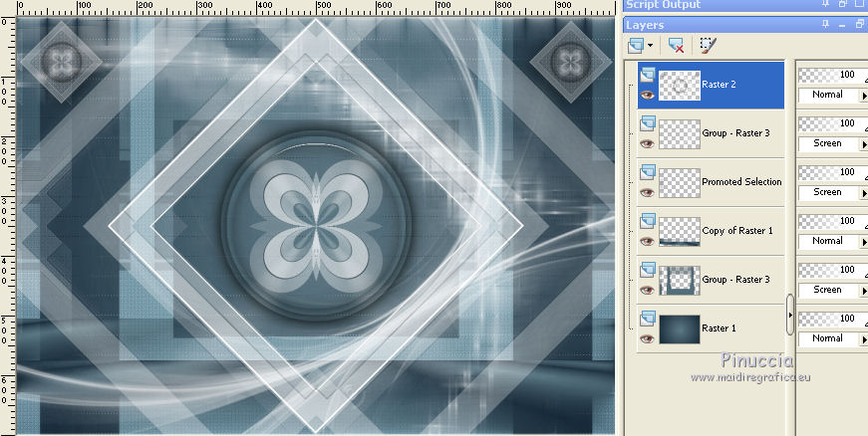Click the empty Group - Raster 3 thumbnail
Screen dimensions: 868x436
click(x=680, y=133)
